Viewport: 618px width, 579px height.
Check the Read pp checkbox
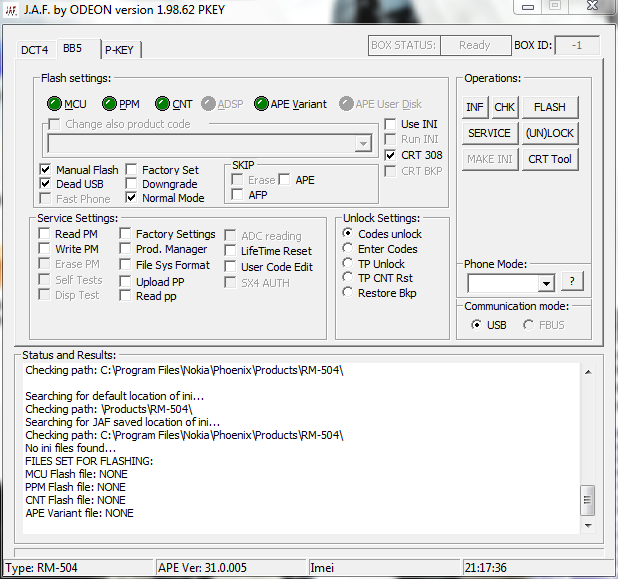[x=125, y=296]
